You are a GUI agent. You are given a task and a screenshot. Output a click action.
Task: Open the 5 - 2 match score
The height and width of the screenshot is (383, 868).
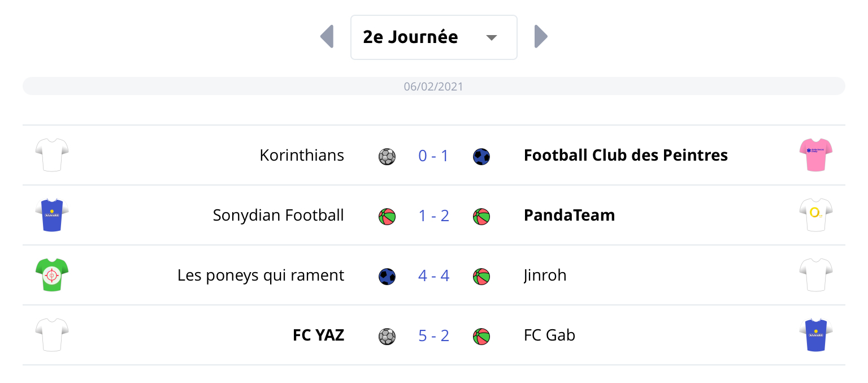pyautogui.click(x=433, y=335)
